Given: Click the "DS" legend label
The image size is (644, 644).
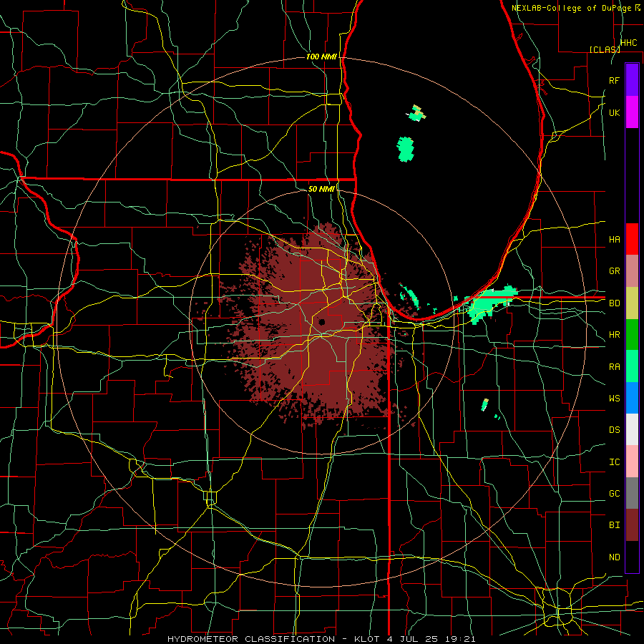Looking at the screenshot, I should pos(615,430).
